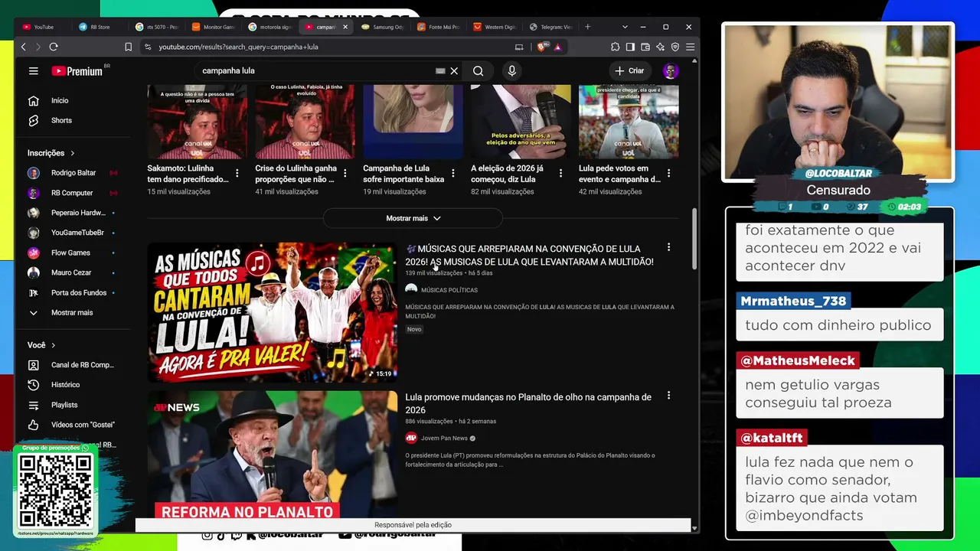The image size is (980, 551).
Task: Switch to the rtx 5070 tab
Action: [156, 27]
